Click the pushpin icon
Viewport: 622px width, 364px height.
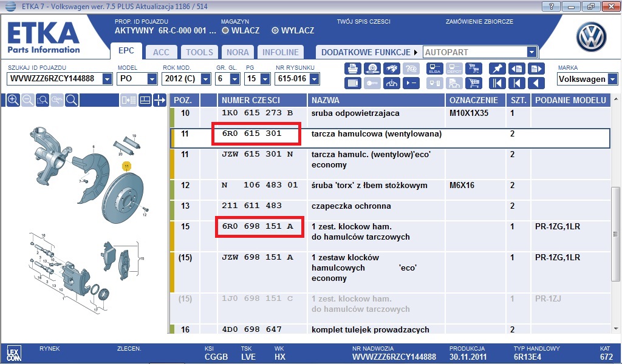pyautogui.click(x=497, y=69)
